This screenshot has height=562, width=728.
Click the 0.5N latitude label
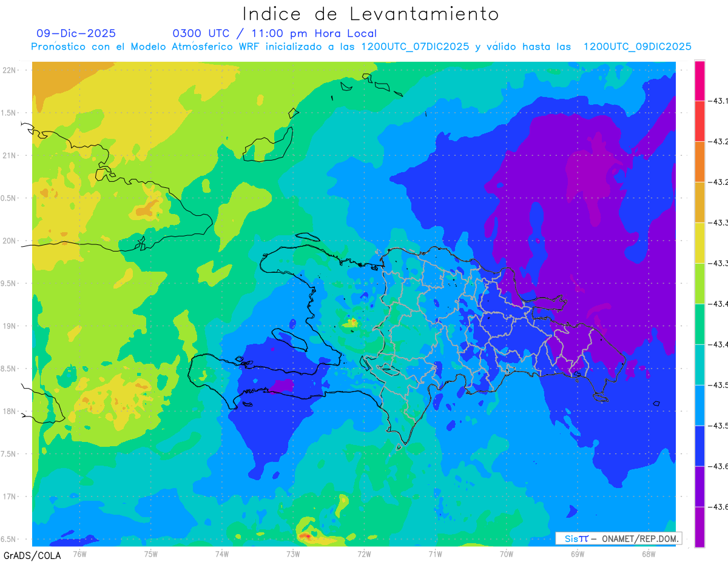(10, 198)
